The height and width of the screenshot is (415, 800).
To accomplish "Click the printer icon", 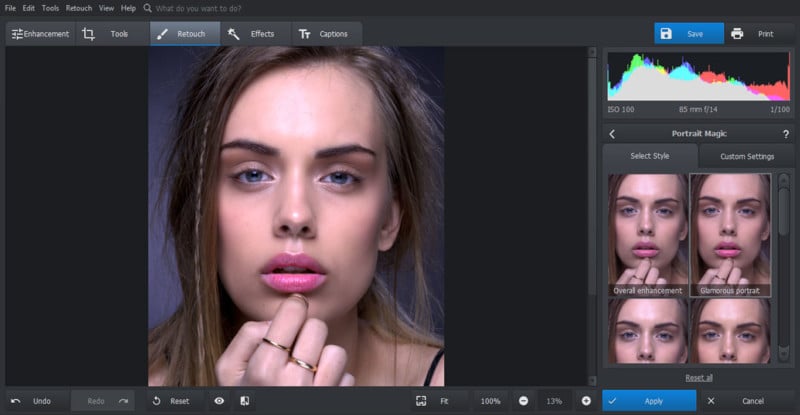I will click(x=737, y=34).
